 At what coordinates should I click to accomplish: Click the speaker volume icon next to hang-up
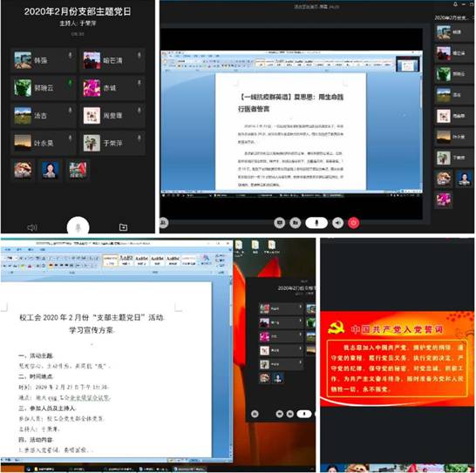[338, 223]
